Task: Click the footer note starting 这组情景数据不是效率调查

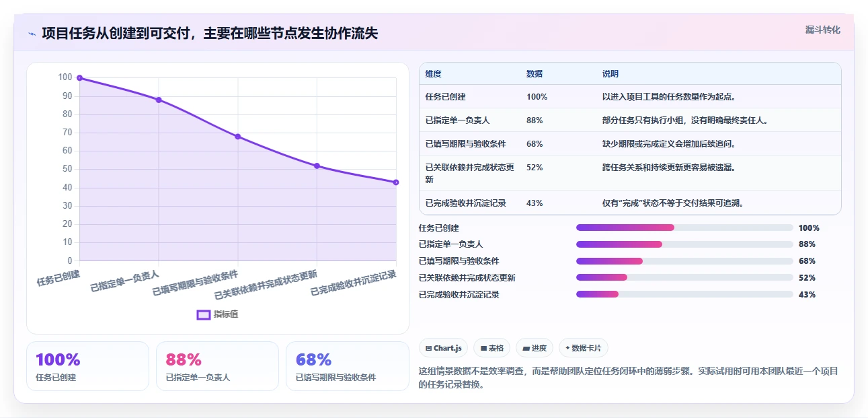Action: click(629, 378)
